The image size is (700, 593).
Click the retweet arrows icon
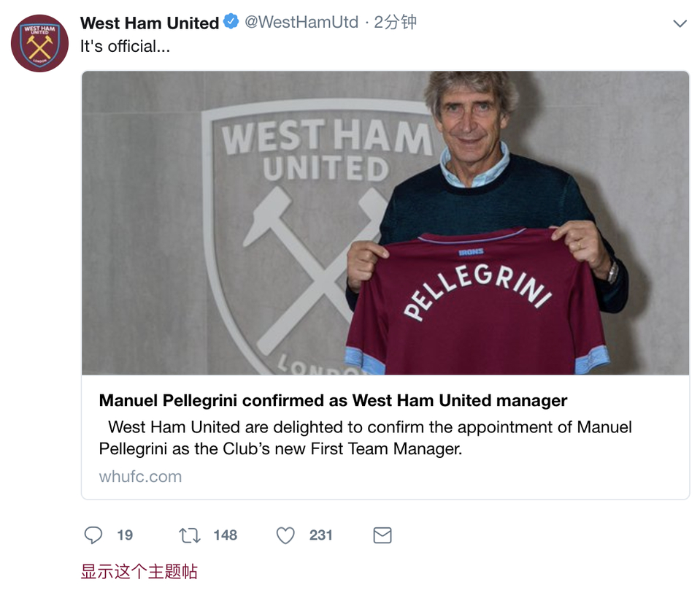point(190,535)
